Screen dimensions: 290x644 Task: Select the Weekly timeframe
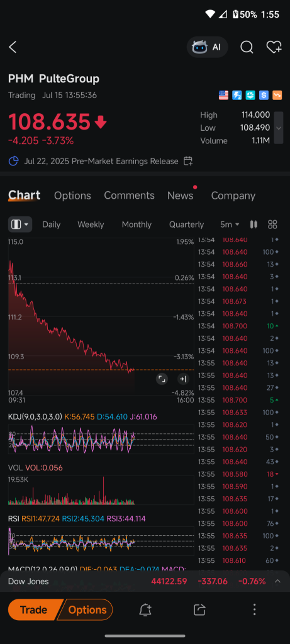(x=91, y=225)
